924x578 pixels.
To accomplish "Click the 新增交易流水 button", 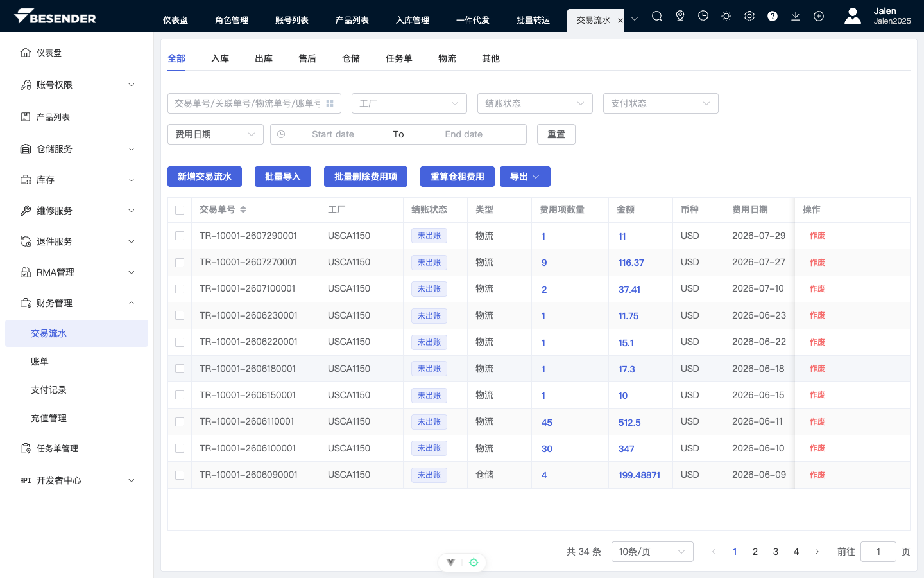I will (x=205, y=177).
